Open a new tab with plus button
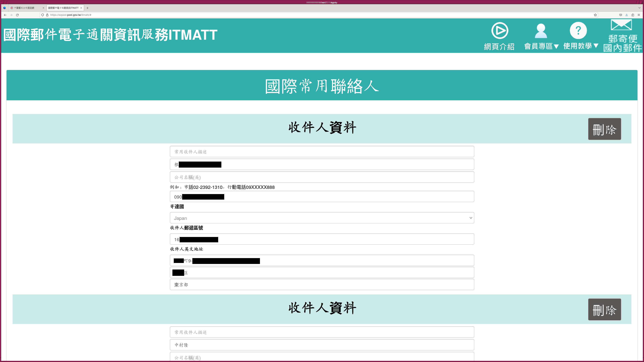Screen dimensions: 644x362 (88, 8)
